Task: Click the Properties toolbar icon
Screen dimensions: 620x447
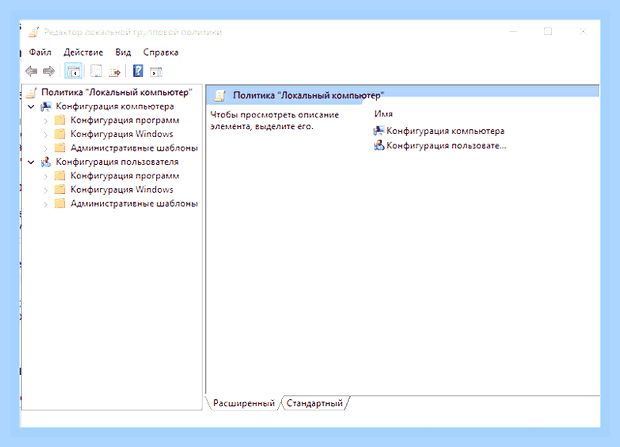Action: 96,71
